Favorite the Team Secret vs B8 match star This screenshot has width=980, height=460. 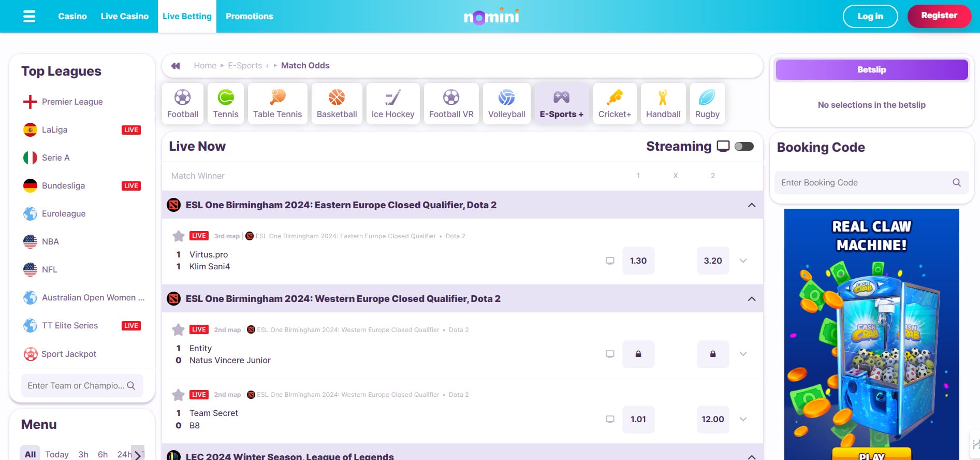click(x=179, y=395)
